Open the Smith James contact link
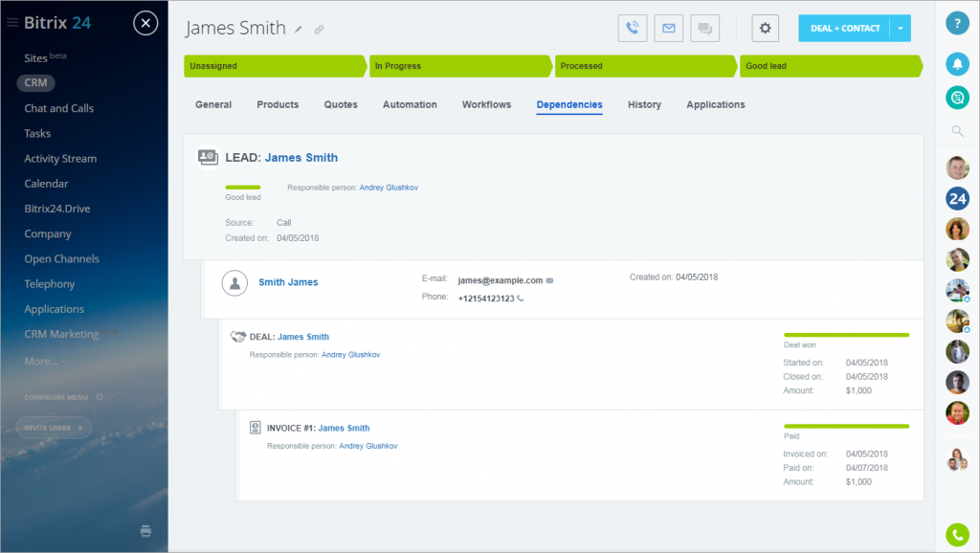The width and height of the screenshot is (980, 553). point(288,282)
